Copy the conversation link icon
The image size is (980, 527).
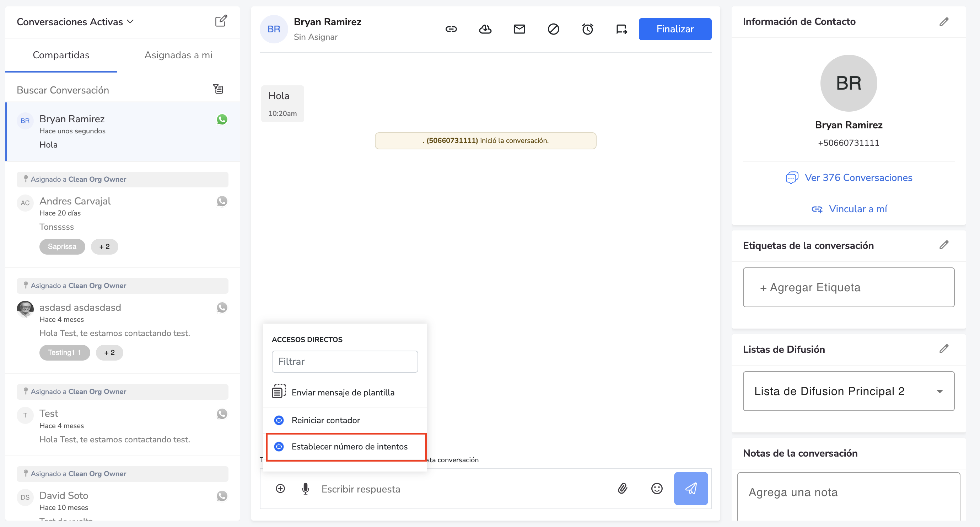pyautogui.click(x=451, y=29)
